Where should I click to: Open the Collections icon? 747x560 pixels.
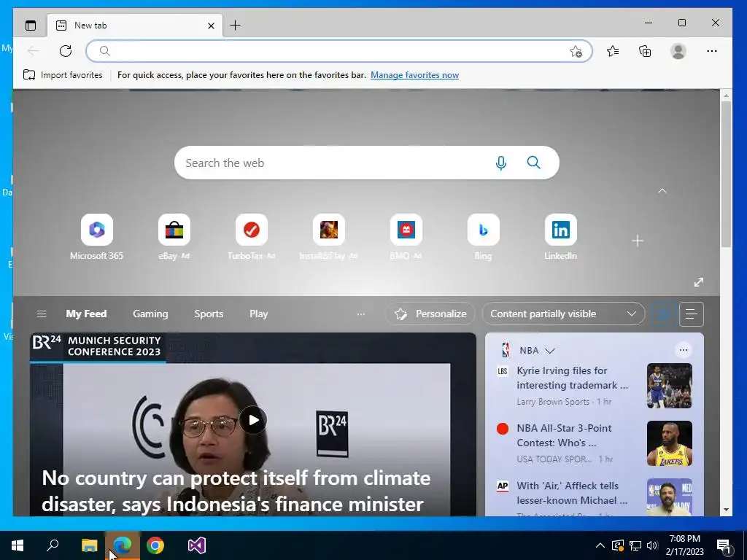point(645,51)
